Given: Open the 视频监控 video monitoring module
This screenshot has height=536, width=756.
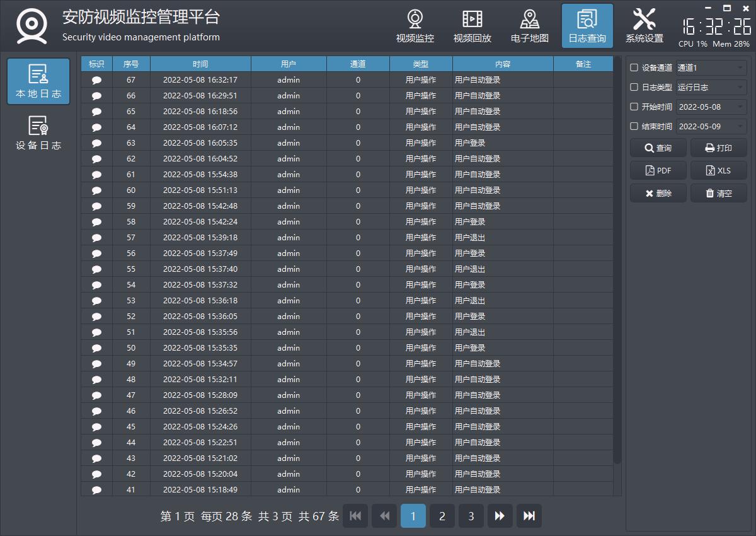Looking at the screenshot, I should pos(415,26).
